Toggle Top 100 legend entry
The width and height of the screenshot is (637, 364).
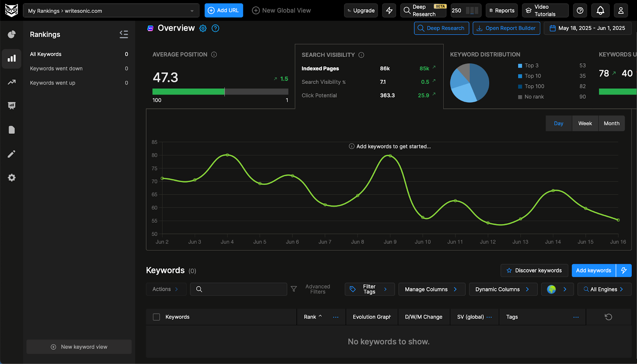tap(531, 86)
